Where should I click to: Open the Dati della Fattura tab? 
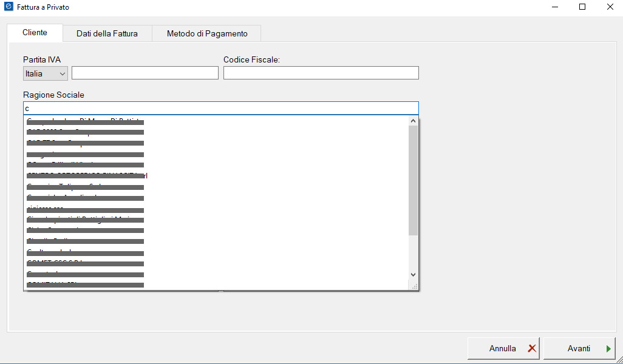coord(107,34)
